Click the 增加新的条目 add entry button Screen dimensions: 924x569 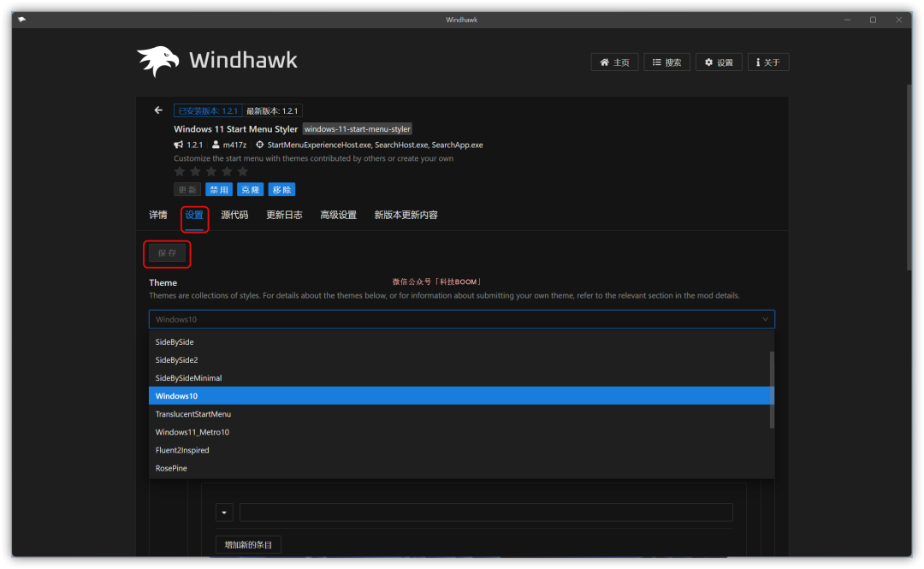[248, 545]
